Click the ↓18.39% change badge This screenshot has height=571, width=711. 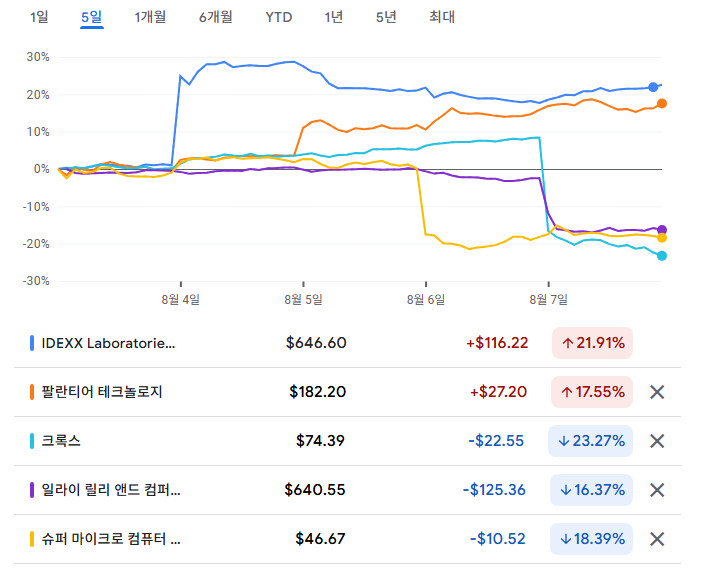coord(591,539)
